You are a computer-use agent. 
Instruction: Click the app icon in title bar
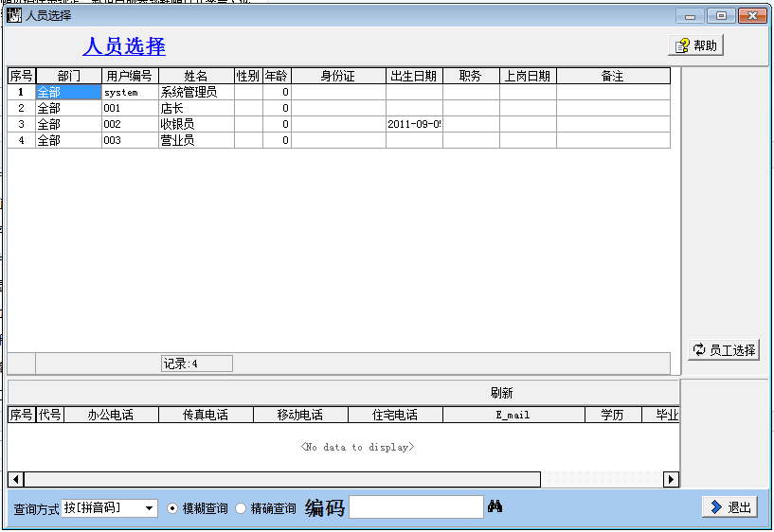(x=14, y=15)
